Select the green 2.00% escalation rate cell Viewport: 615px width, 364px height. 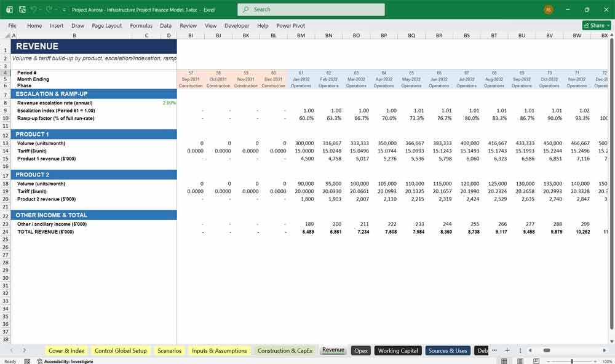point(169,103)
